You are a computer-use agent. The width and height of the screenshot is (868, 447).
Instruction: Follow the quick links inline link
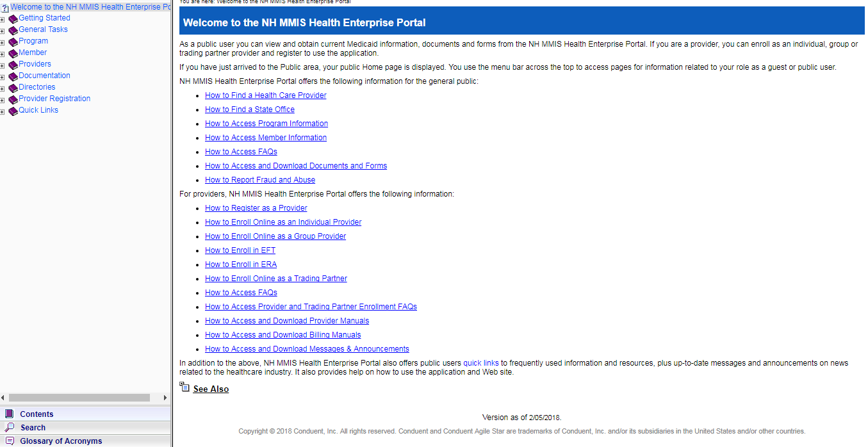pyautogui.click(x=480, y=363)
